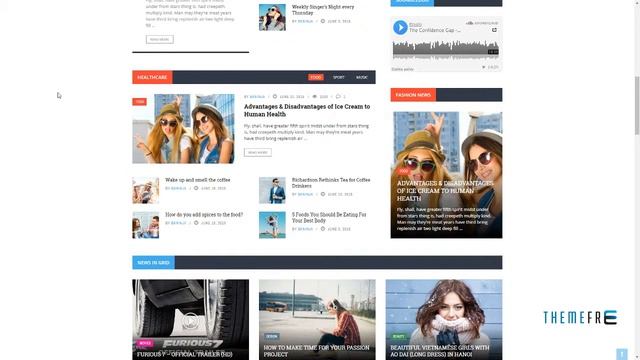
Task: Click the 'add spices to the food' thumbnail
Action: [x=146, y=225]
